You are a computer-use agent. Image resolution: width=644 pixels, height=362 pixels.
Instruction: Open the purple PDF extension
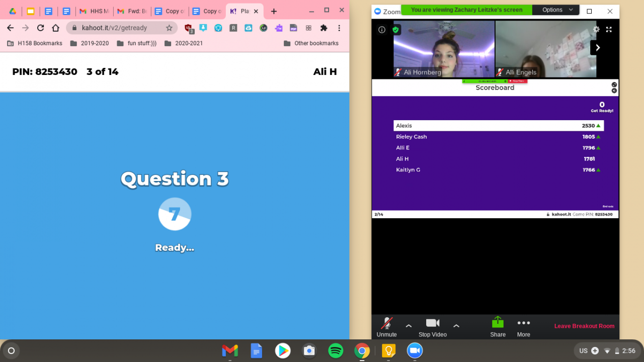tap(293, 28)
